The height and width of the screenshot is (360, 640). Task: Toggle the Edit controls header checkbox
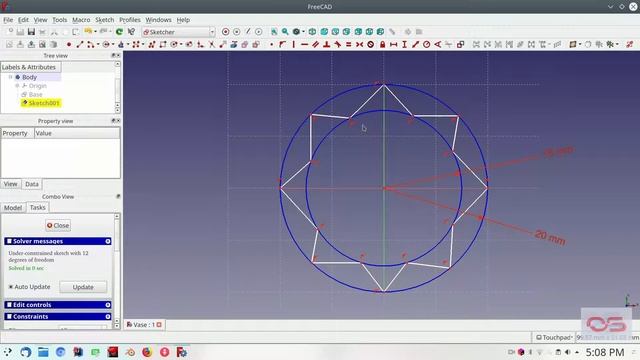coord(9,305)
